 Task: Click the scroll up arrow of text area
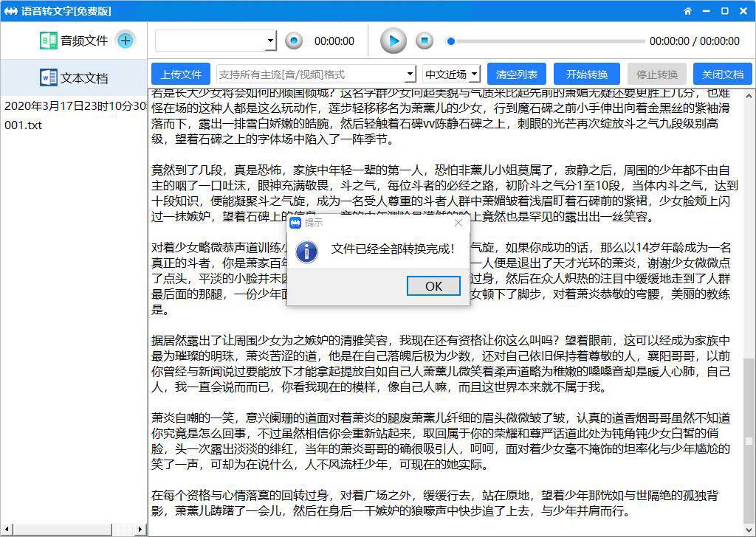(749, 95)
